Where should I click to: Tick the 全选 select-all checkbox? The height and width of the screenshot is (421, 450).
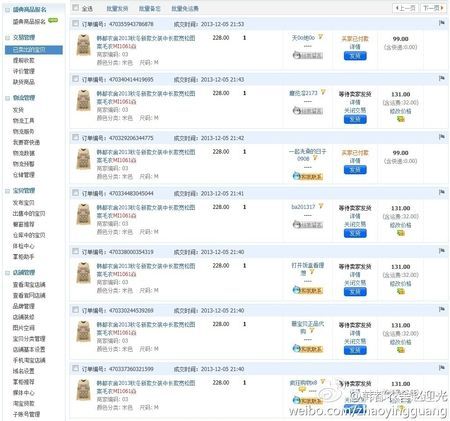(x=76, y=8)
